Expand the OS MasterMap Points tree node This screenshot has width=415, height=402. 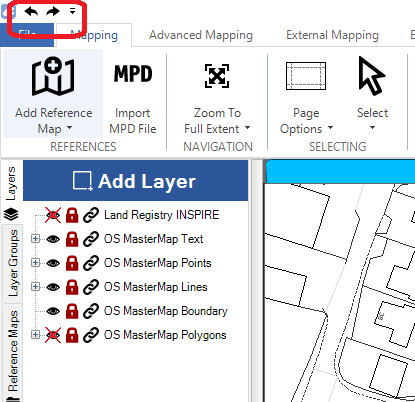click(35, 263)
